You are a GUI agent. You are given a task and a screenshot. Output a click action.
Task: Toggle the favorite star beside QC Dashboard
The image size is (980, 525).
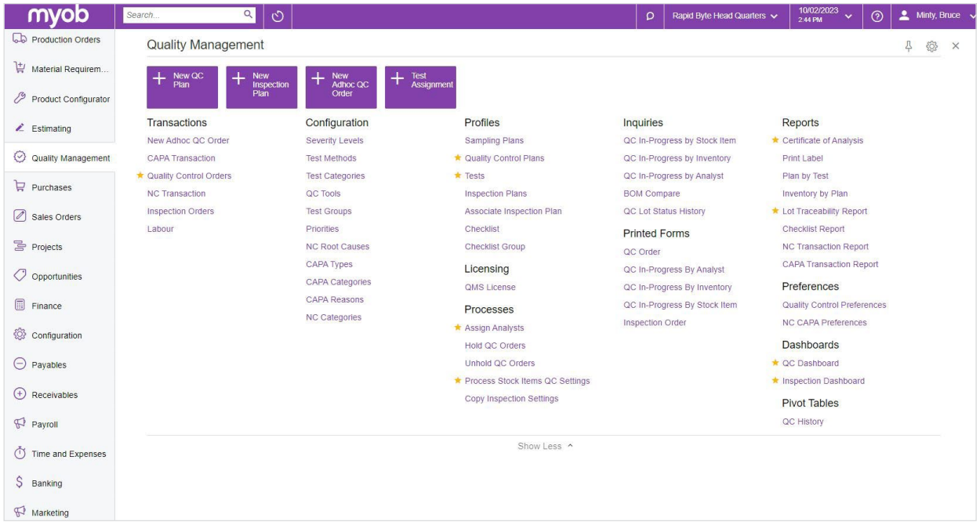pyautogui.click(x=775, y=364)
